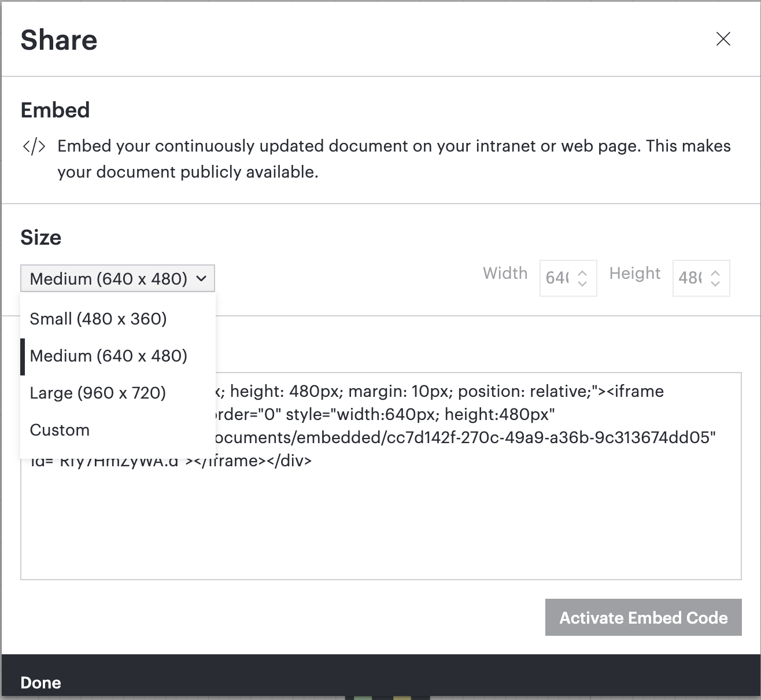761x700 pixels.
Task: Choose Medium (640 x 480) from list
Action: pos(118,356)
